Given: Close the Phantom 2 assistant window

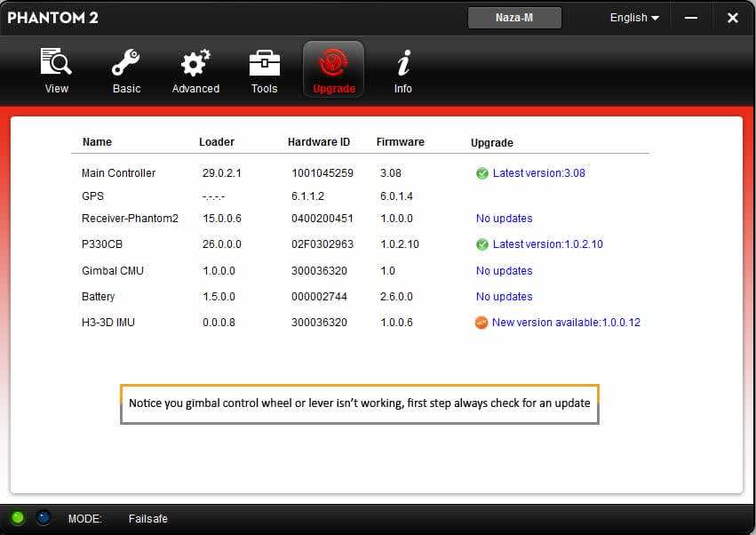Looking at the screenshot, I should 732,18.
